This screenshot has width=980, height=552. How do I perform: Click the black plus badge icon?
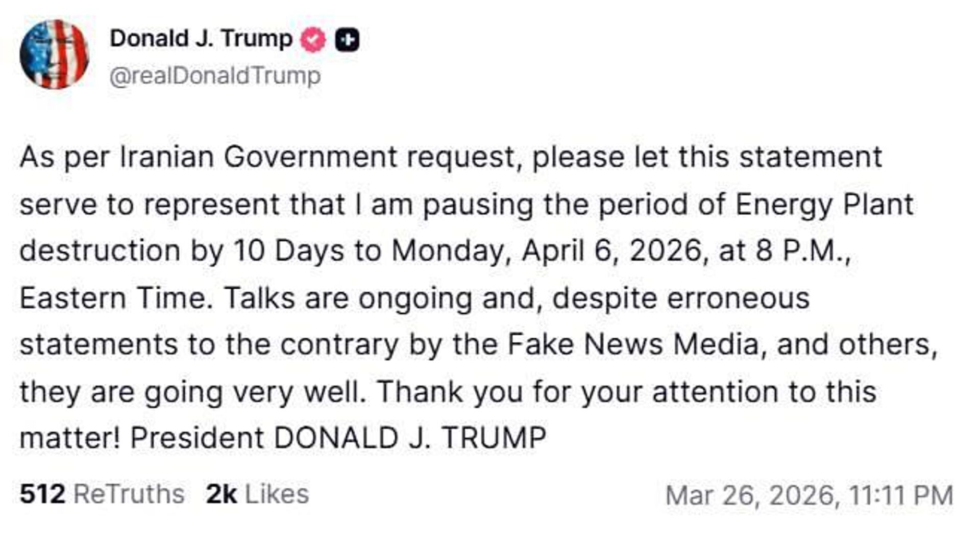tap(347, 40)
